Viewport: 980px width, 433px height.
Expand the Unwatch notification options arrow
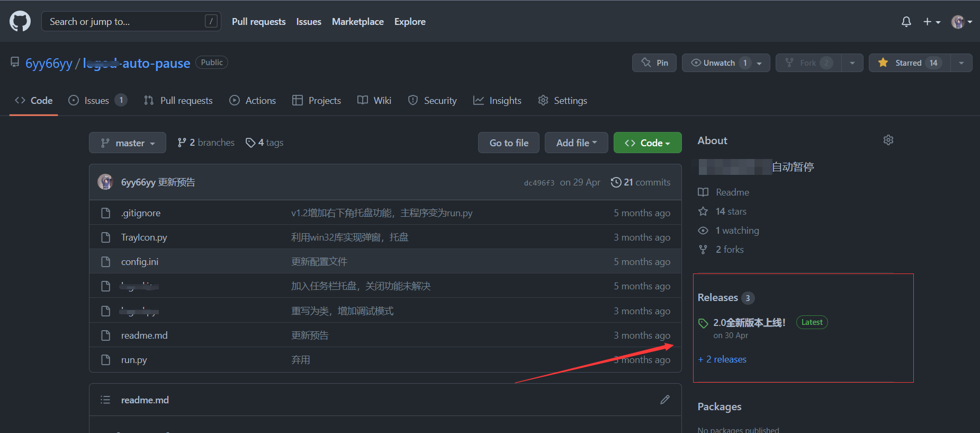[760, 63]
